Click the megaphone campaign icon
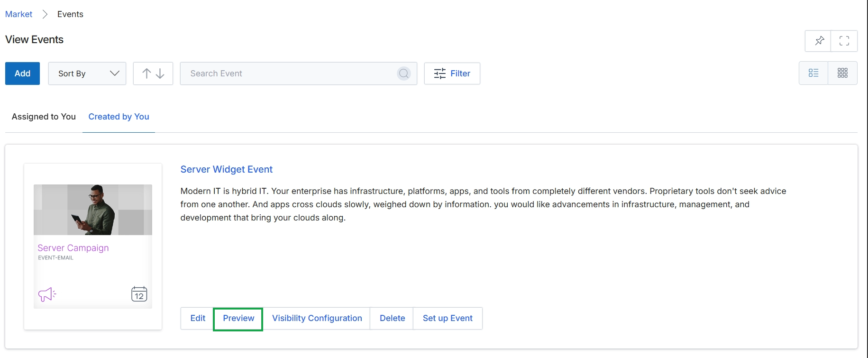The width and height of the screenshot is (868, 358). coord(47,294)
